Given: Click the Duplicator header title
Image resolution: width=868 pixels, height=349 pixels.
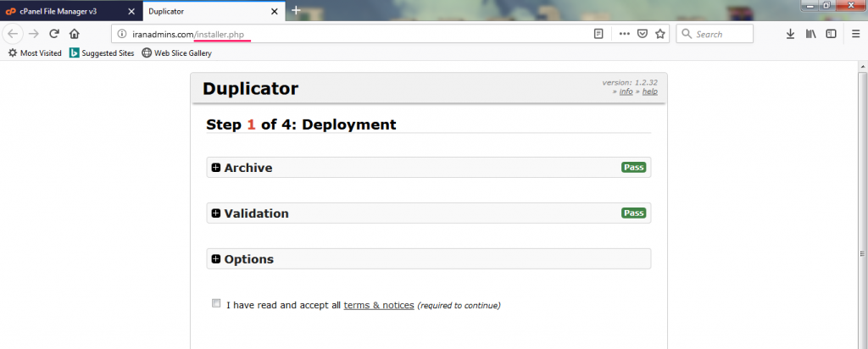Looking at the screenshot, I should [x=250, y=88].
